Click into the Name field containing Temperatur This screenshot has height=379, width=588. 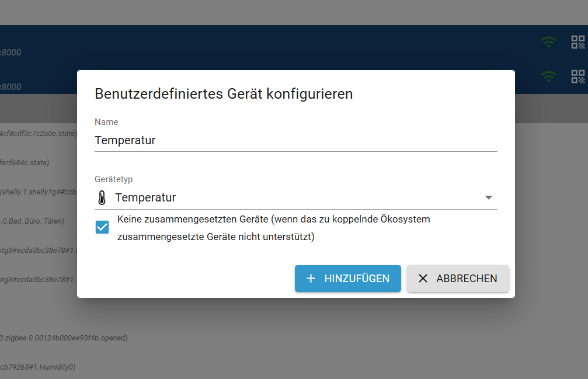(x=295, y=141)
